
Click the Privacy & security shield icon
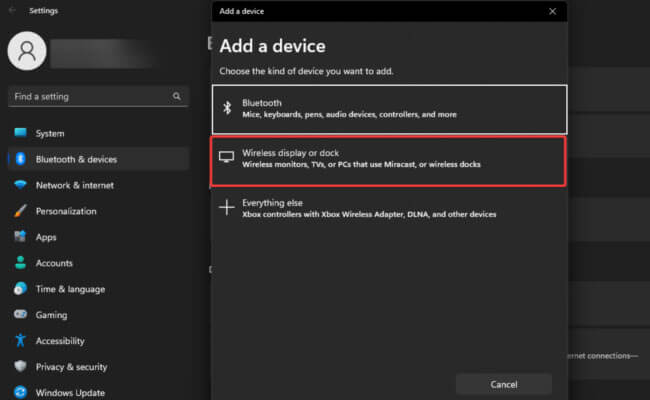(x=20, y=366)
